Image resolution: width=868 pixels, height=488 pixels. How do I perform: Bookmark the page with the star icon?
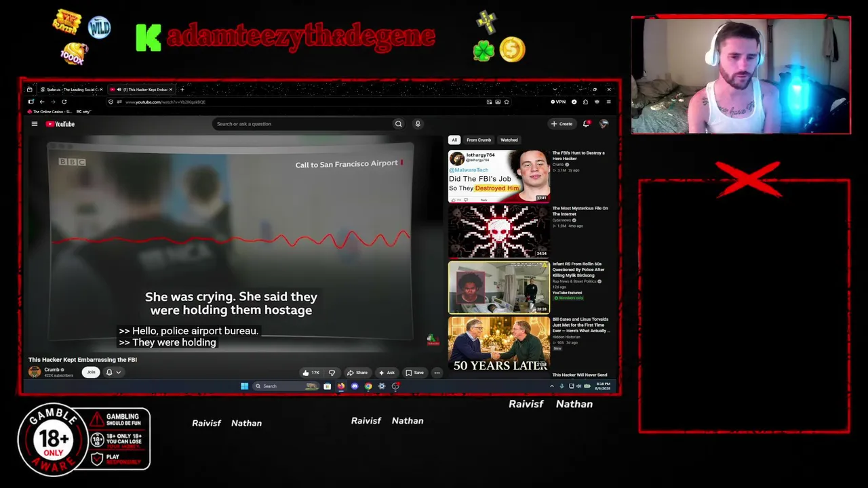coord(507,102)
